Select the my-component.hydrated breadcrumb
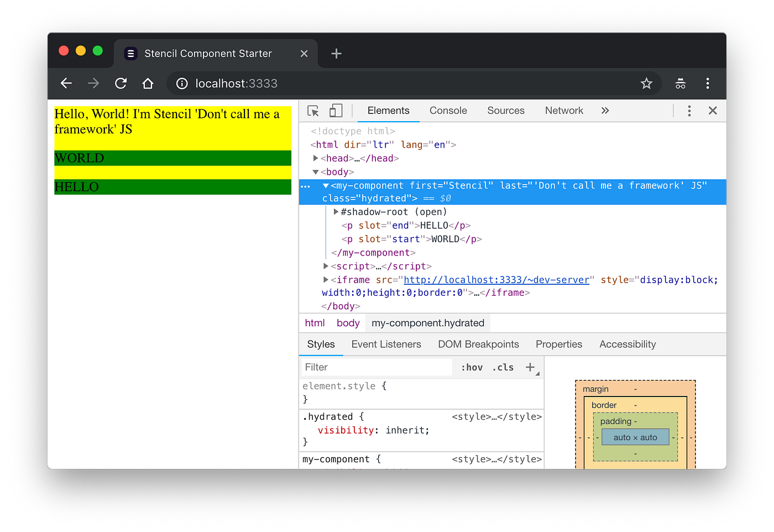 [x=428, y=323]
